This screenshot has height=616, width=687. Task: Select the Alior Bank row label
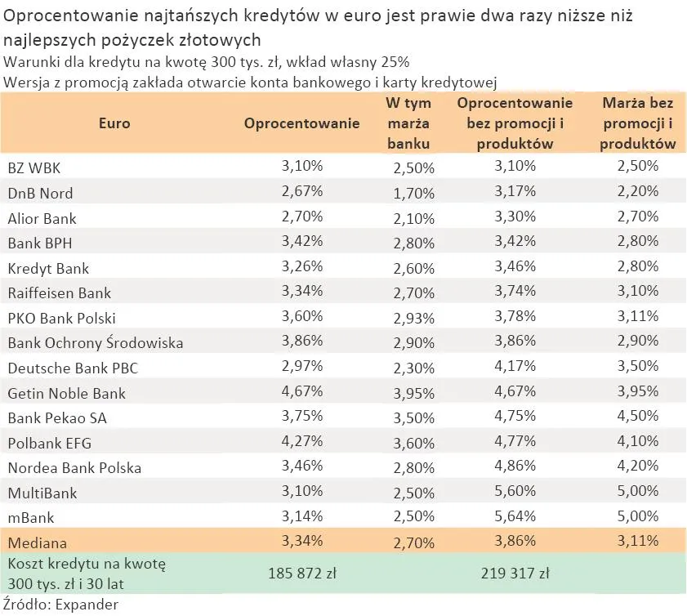[41, 218]
